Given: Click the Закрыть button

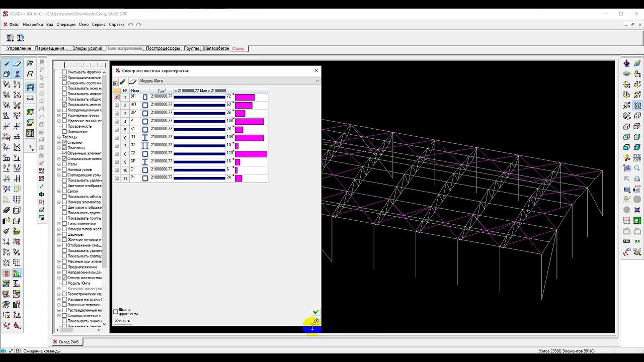Looking at the screenshot, I should coord(122,321).
